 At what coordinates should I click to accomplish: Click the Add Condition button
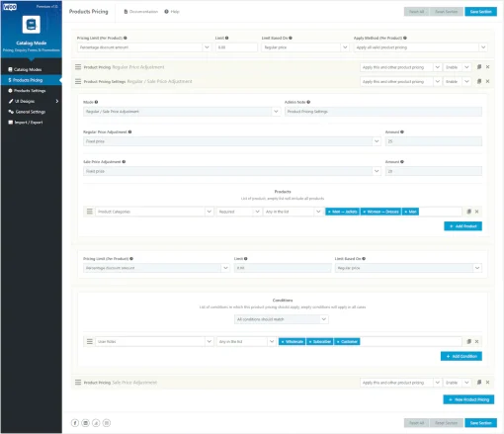pyautogui.click(x=462, y=356)
